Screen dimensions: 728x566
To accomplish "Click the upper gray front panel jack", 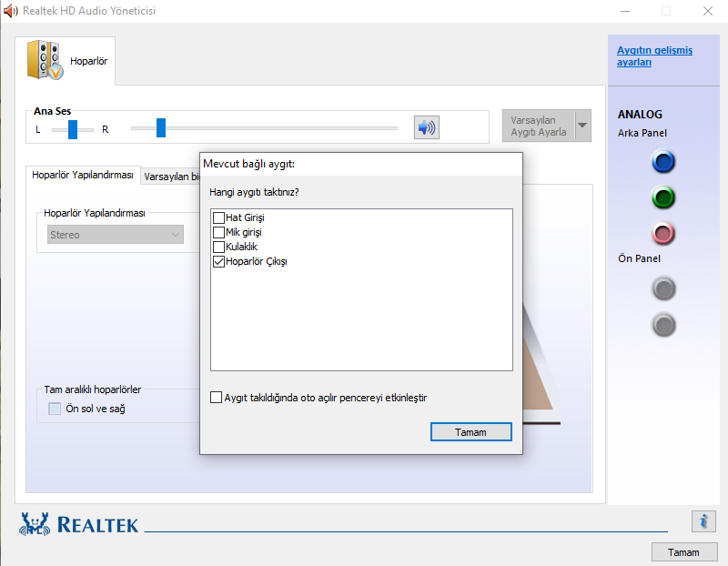I will tap(663, 288).
